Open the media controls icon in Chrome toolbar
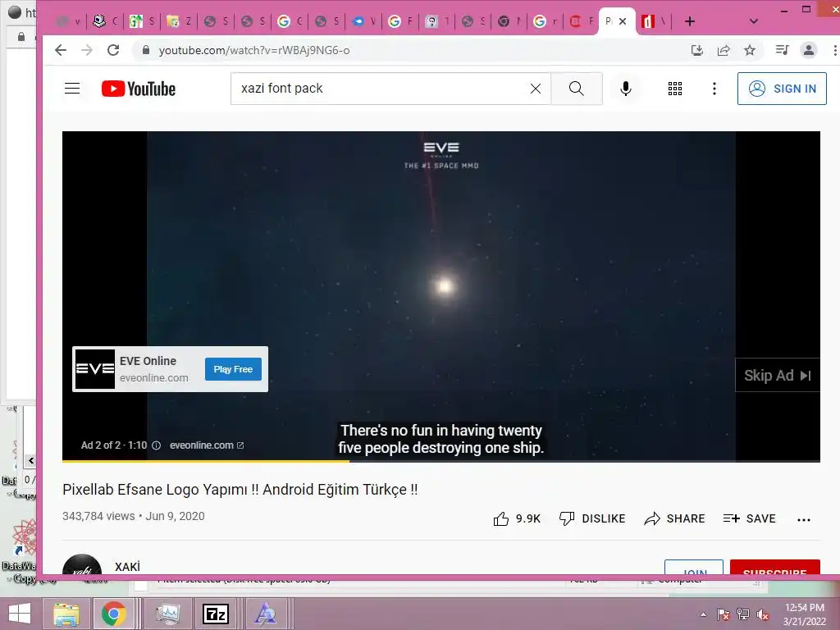 point(782,50)
